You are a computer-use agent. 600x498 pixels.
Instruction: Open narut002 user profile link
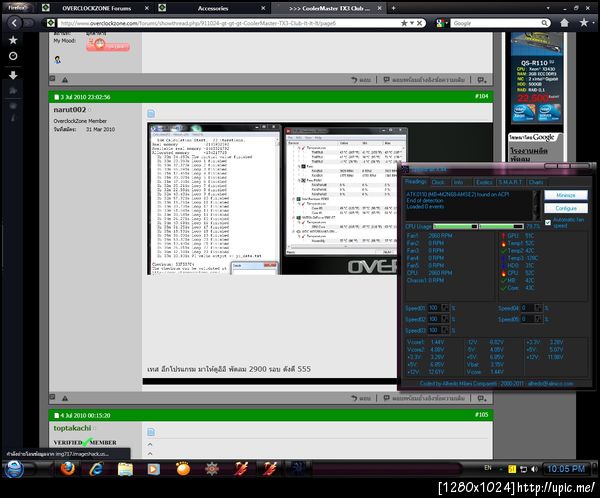[70, 110]
